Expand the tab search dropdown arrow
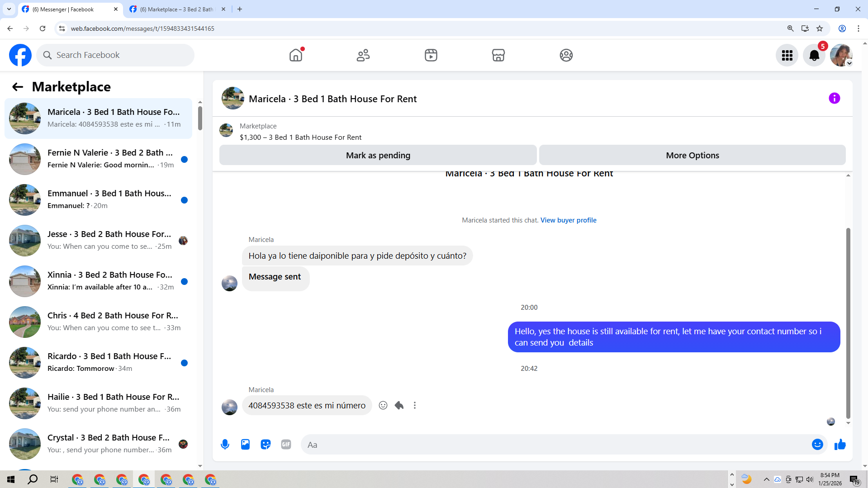 (9, 9)
